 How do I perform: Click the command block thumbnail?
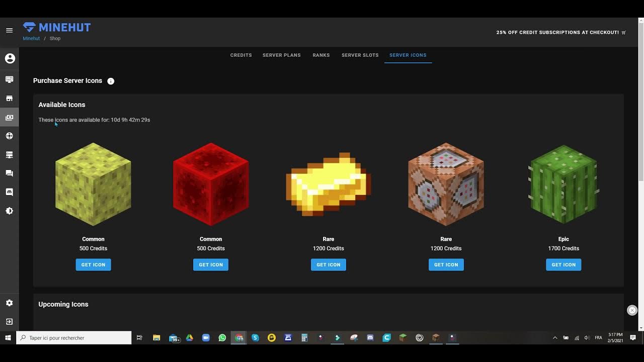point(446,184)
